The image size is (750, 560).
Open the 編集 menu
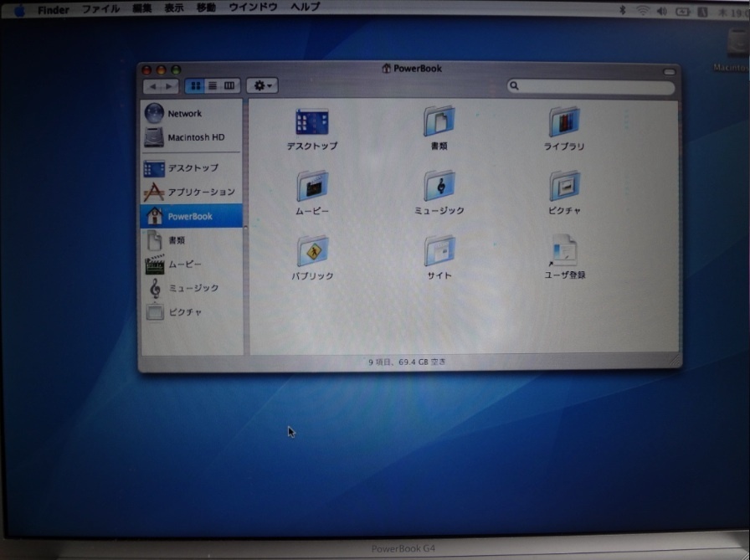pos(142,8)
